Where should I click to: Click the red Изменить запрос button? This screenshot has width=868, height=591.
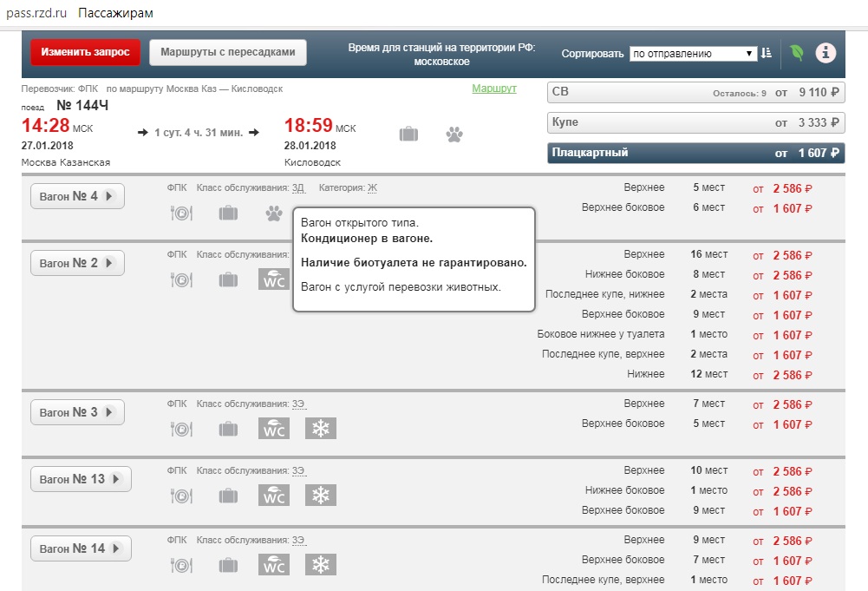click(x=85, y=52)
